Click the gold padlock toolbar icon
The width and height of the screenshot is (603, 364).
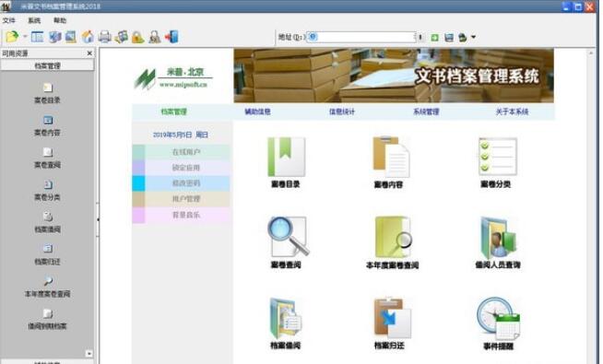(137, 37)
